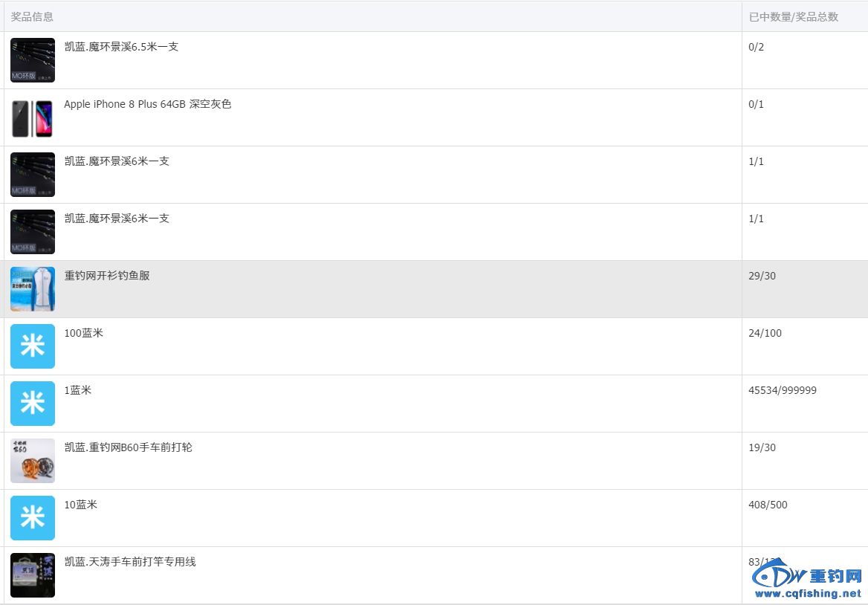Click the blue 米 icon beside 1蓝米
Viewport: 868px width, 605px height.
click(32, 404)
